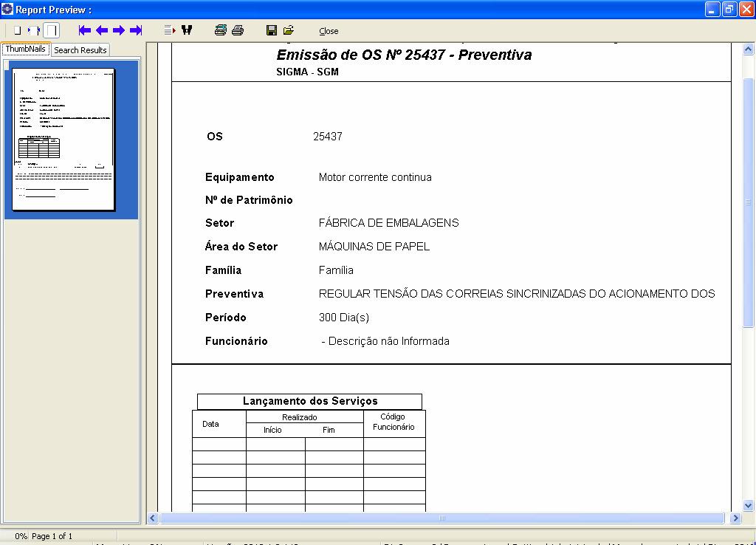Click Nº de Patrimônio label
The image size is (756, 545).
249,200
